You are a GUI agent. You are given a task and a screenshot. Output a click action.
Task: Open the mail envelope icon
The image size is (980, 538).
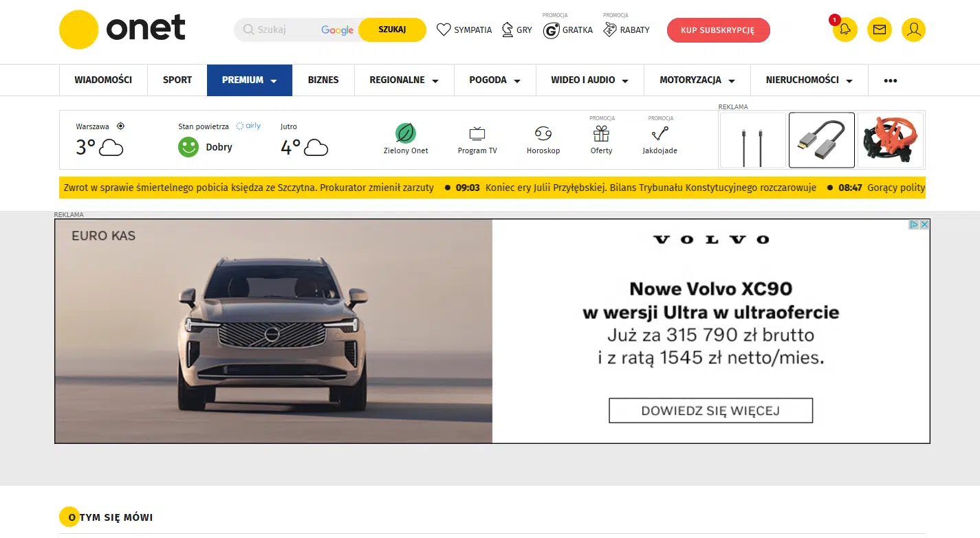pyautogui.click(x=879, y=30)
